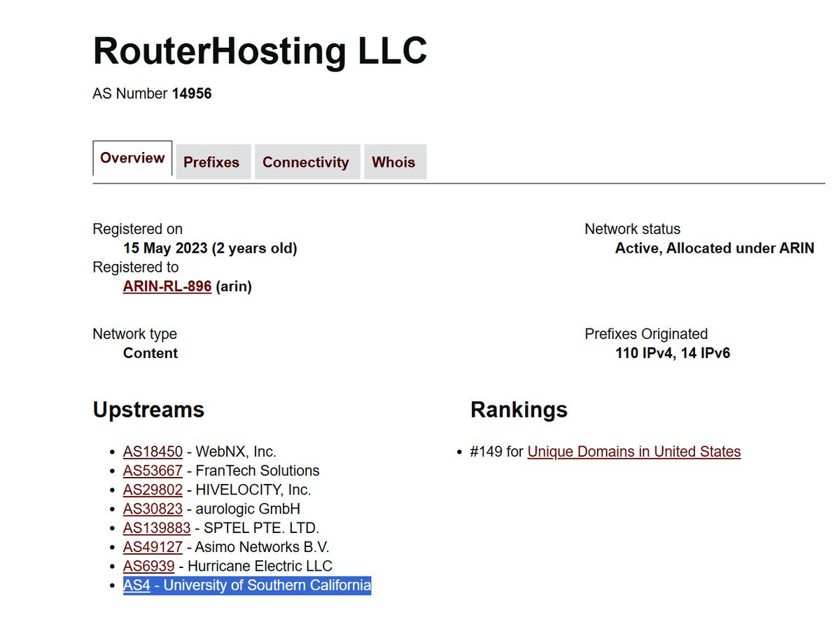Screen dimensions: 840x636
Task: Click the 'Network status' label
Action: (x=633, y=229)
